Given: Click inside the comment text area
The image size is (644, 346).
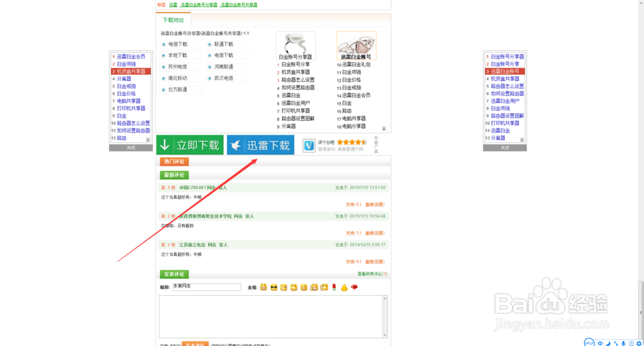Looking at the screenshot, I should tap(270, 316).
